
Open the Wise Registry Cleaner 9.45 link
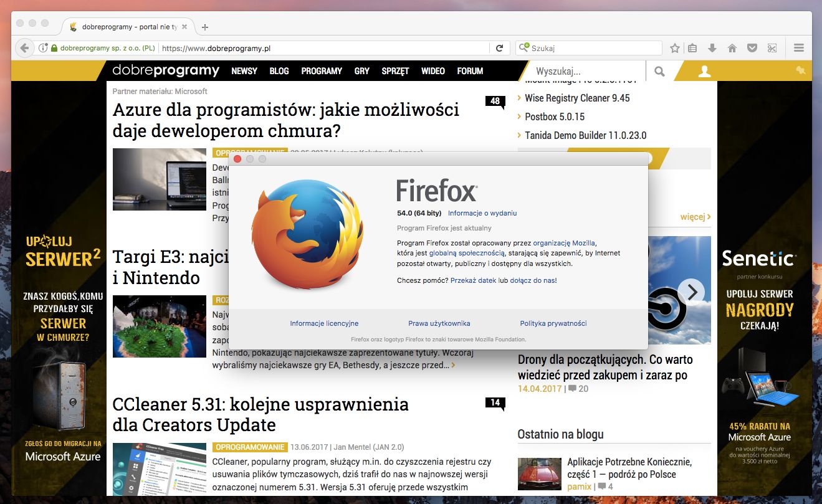pos(577,98)
